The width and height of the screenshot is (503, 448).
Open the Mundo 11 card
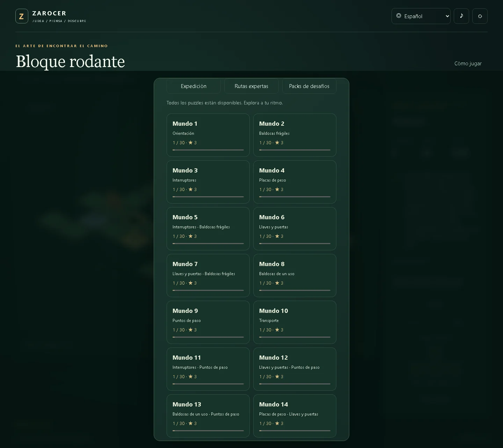pos(208,369)
